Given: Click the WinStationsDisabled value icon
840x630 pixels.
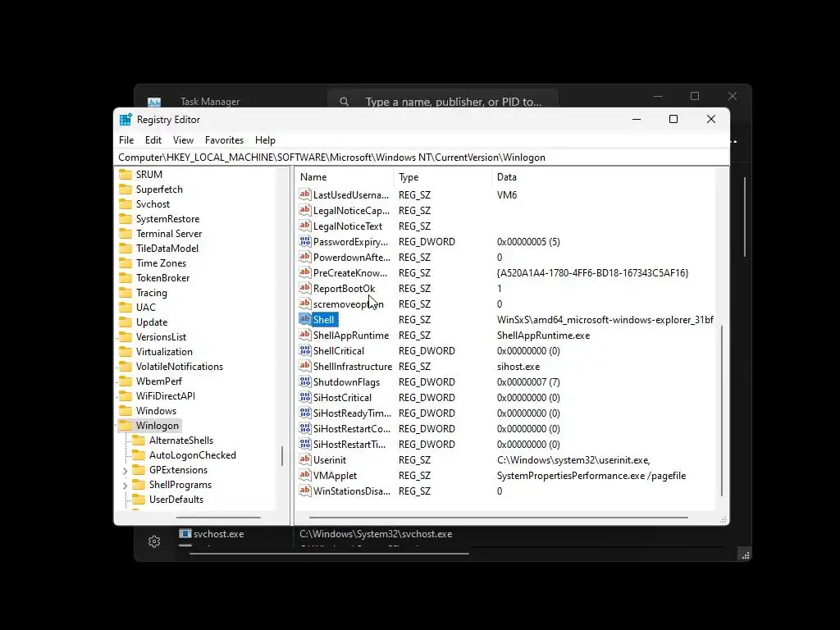Looking at the screenshot, I should point(305,491).
